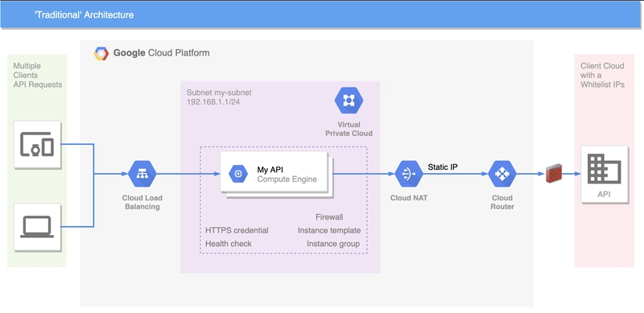The width and height of the screenshot is (644, 313).
Task: Select the Cloud NAT label
Action: pyautogui.click(x=409, y=198)
